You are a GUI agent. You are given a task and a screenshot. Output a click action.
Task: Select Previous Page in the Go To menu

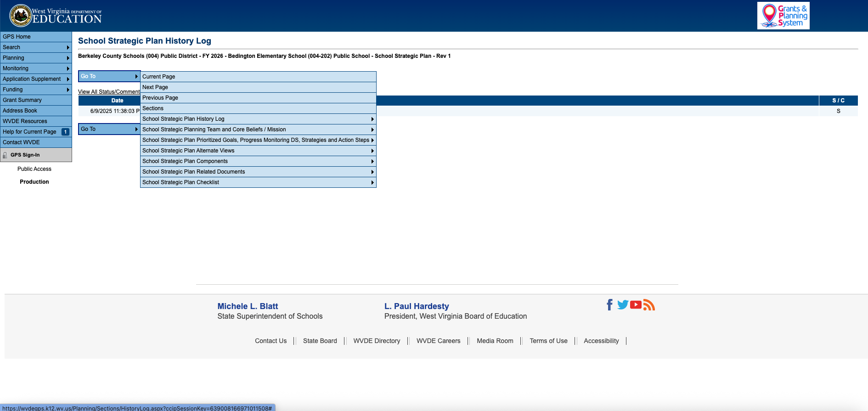[258, 98]
